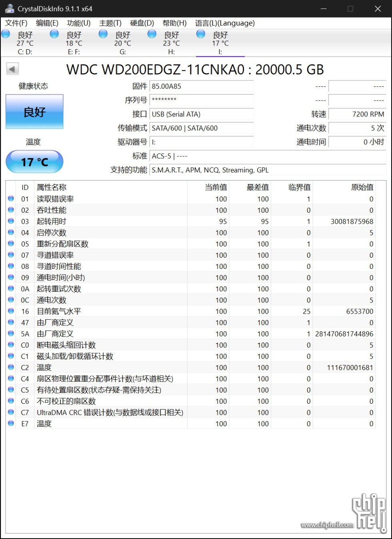The height and width of the screenshot is (539, 392).
Task: Click the indicator beside C7 UltraDMA CRC attribute
Action: coord(11,413)
